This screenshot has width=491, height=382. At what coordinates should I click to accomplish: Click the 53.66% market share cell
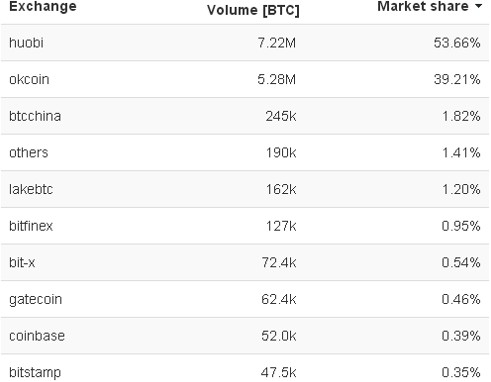pyautogui.click(x=457, y=43)
